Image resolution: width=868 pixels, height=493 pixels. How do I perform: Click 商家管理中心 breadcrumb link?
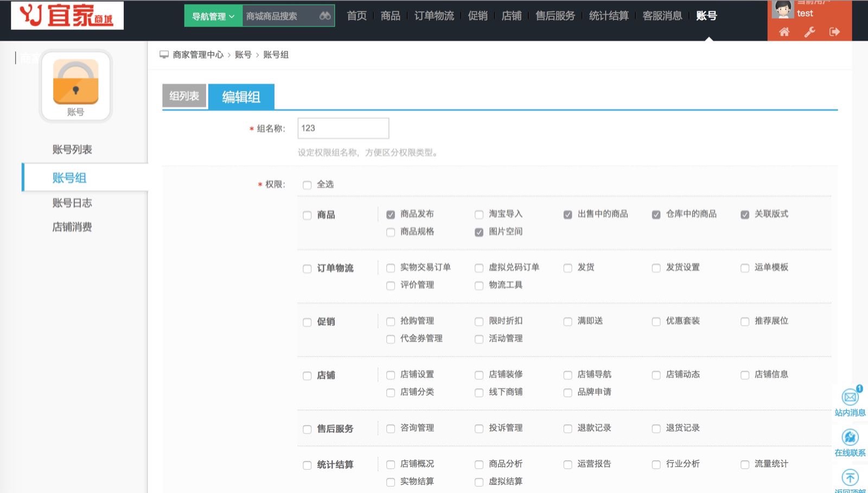(198, 55)
